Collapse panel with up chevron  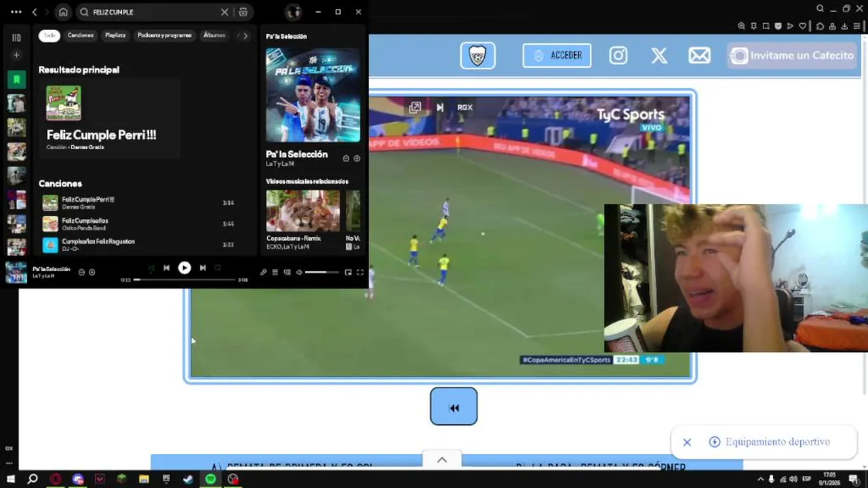pos(441,460)
